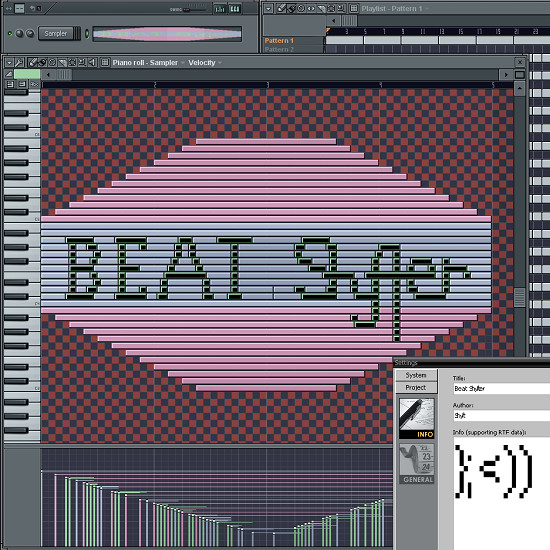
Task: Click the step sequencer pattern length button
Action: 19,8
